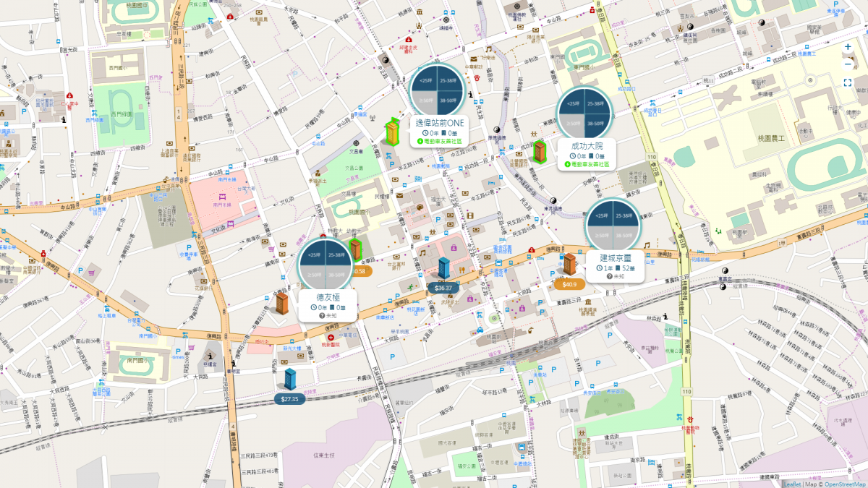Click the $27.35 price tag

[x=290, y=398]
